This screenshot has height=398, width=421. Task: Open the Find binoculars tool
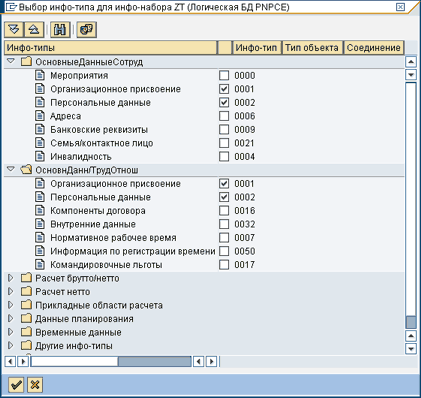tap(60, 30)
